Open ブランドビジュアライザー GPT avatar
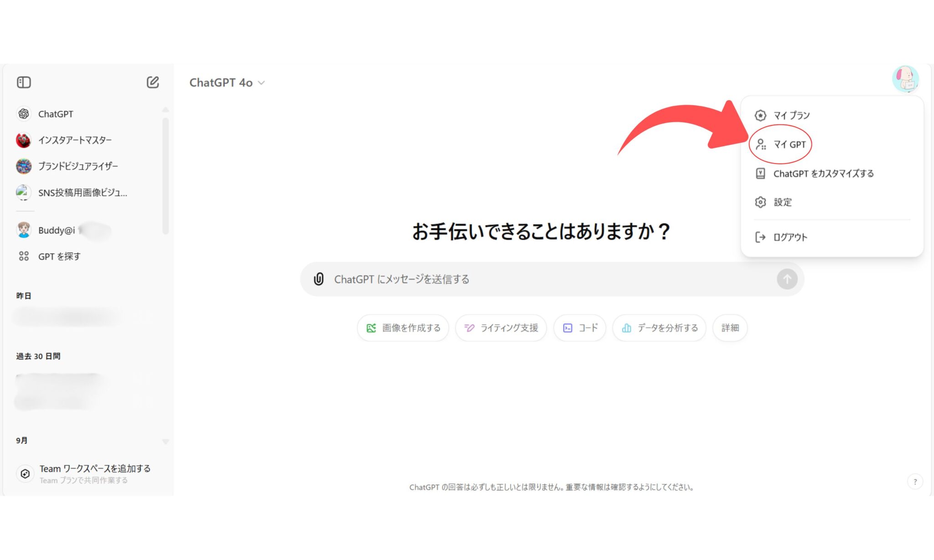 24,166
